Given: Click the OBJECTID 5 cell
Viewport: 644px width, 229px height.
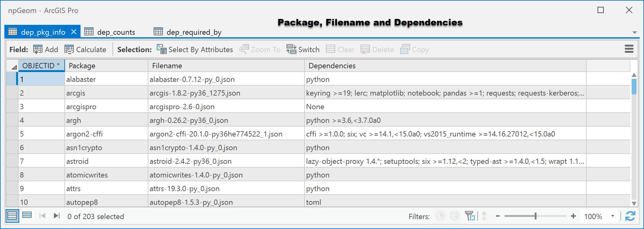Looking at the screenshot, I should click(x=42, y=134).
